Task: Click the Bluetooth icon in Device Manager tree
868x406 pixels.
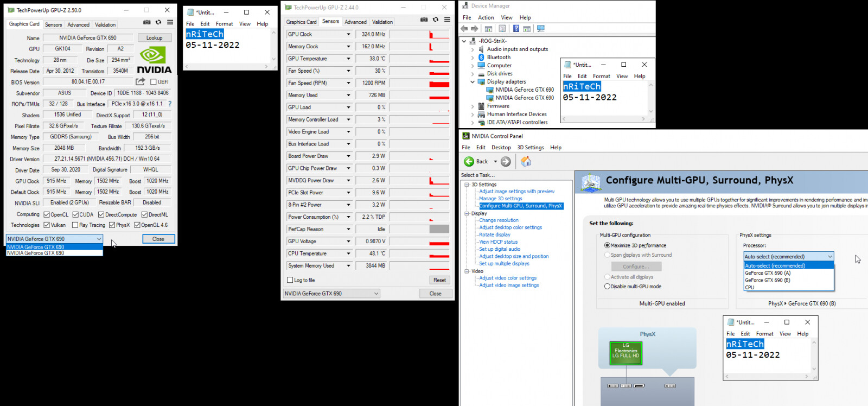Action: tap(481, 57)
